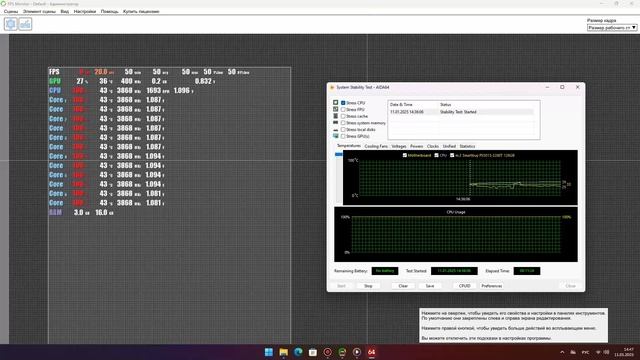Switch to the Cooling Fans tab

(376, 146)
